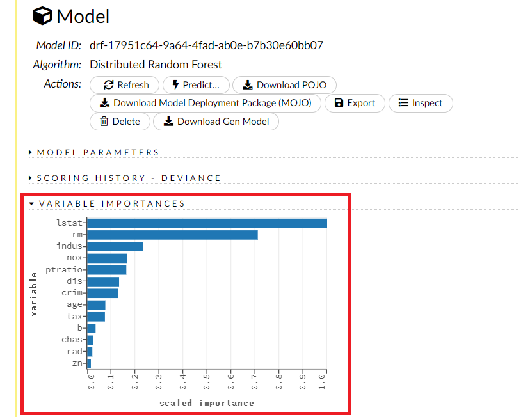Click the indus importance bar
The height and width of the screenshot is (417, 532).
point(115,246)
